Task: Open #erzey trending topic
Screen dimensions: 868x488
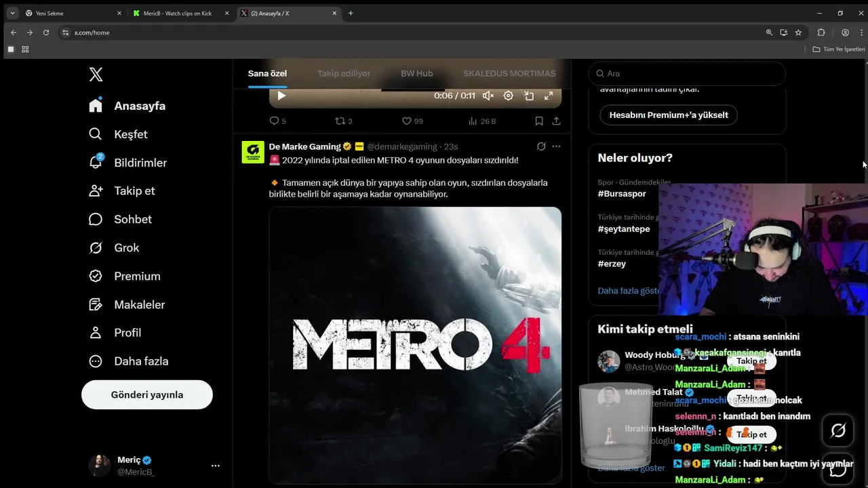Action: click(x=612, y=264)
